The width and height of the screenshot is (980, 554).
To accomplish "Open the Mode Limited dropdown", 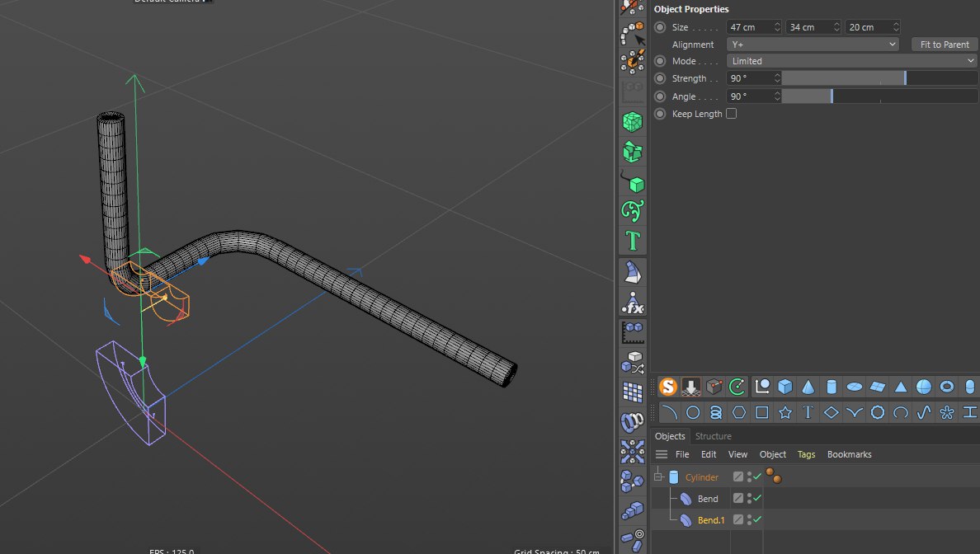I will 852,61.
